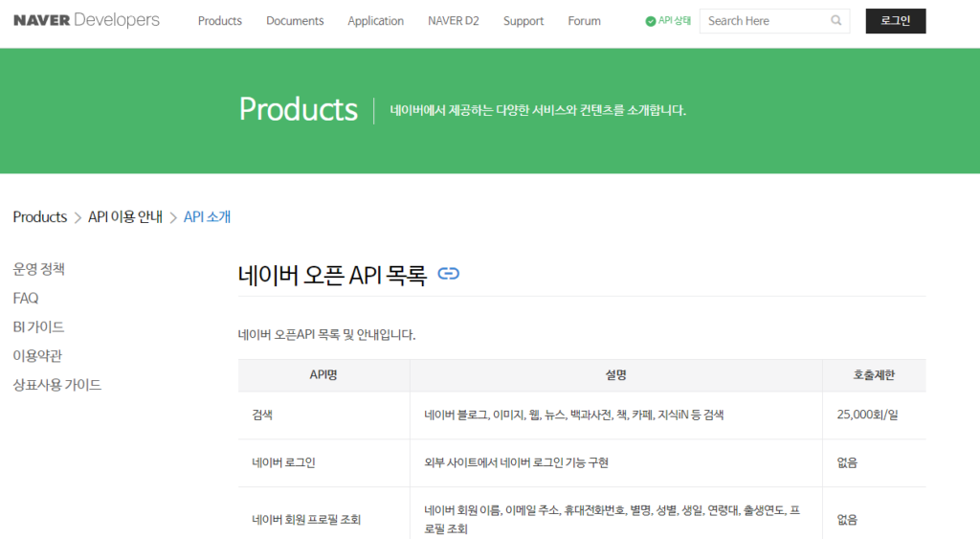Open the Application menu
The width and height of the screenshot is (980, 539).
click(375, 21)
